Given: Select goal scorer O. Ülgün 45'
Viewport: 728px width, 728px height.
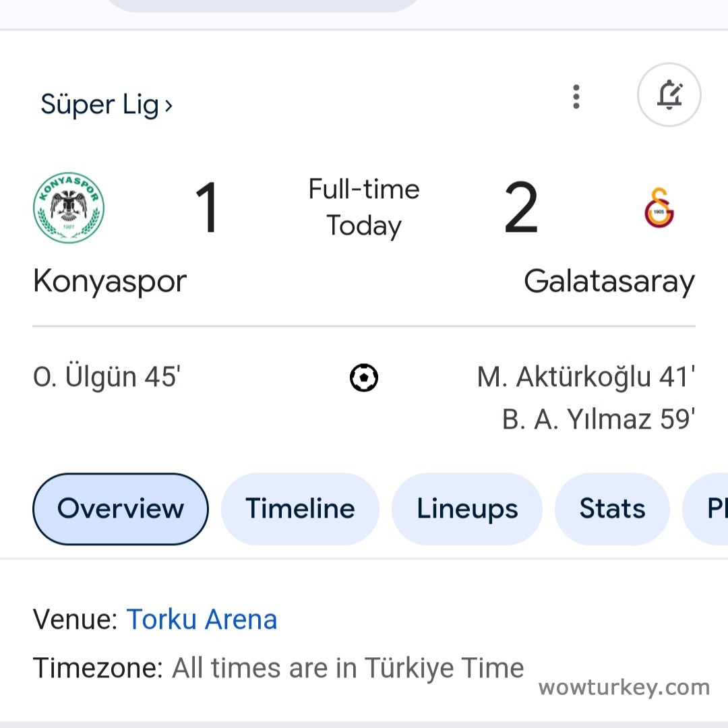Looking at the screenshot, I should [107, 377].
